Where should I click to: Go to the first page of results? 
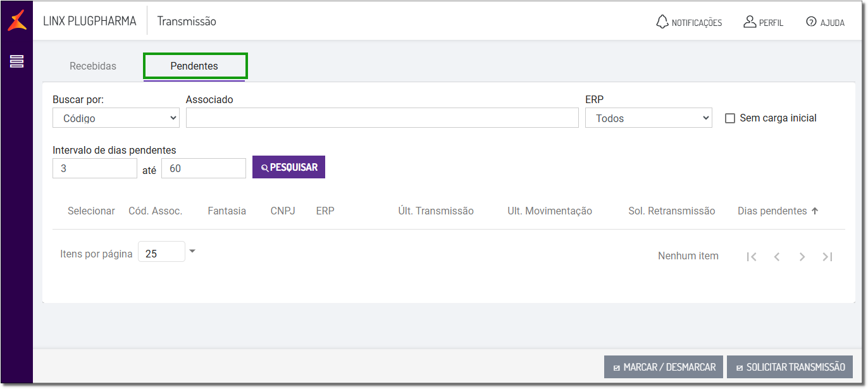point(752,256)
